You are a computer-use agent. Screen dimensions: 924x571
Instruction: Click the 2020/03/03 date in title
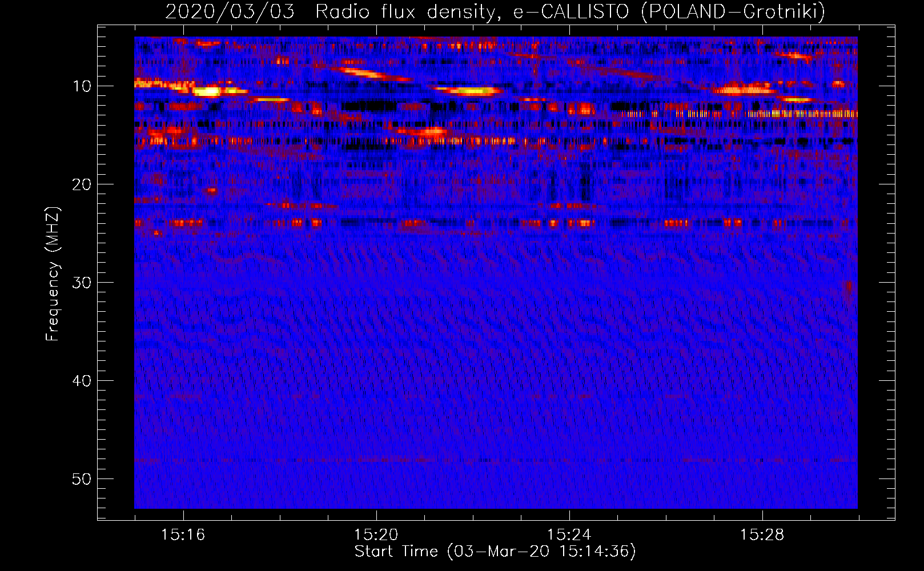(230, 11)
